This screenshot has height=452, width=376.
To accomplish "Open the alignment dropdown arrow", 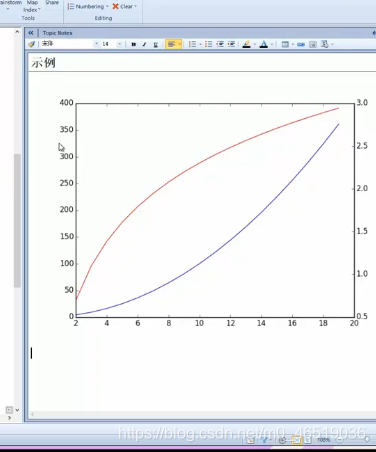I will [180, 44].
